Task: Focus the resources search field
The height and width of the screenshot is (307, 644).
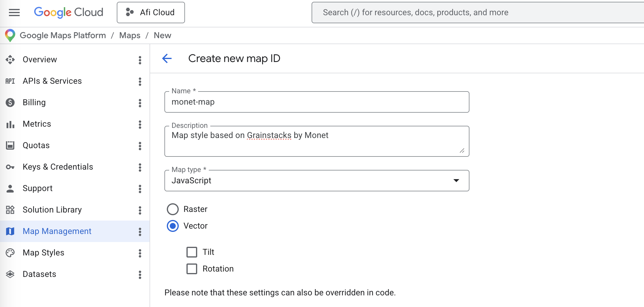Action: pos(477,13)
